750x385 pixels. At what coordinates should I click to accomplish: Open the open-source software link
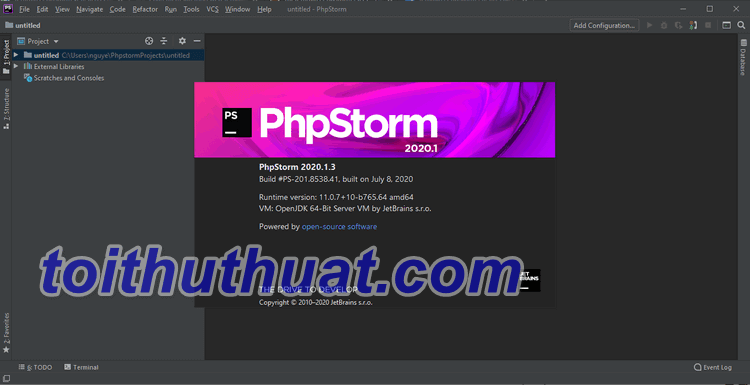tap(339, 227)
